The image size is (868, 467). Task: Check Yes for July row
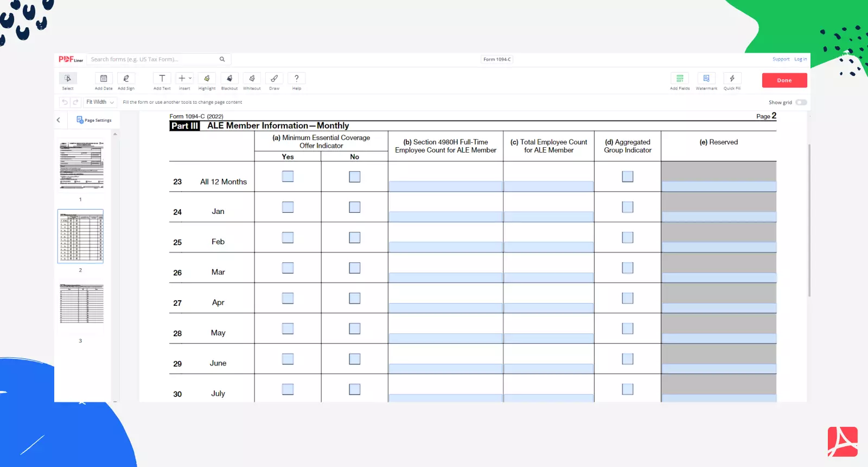pos(288,389)
